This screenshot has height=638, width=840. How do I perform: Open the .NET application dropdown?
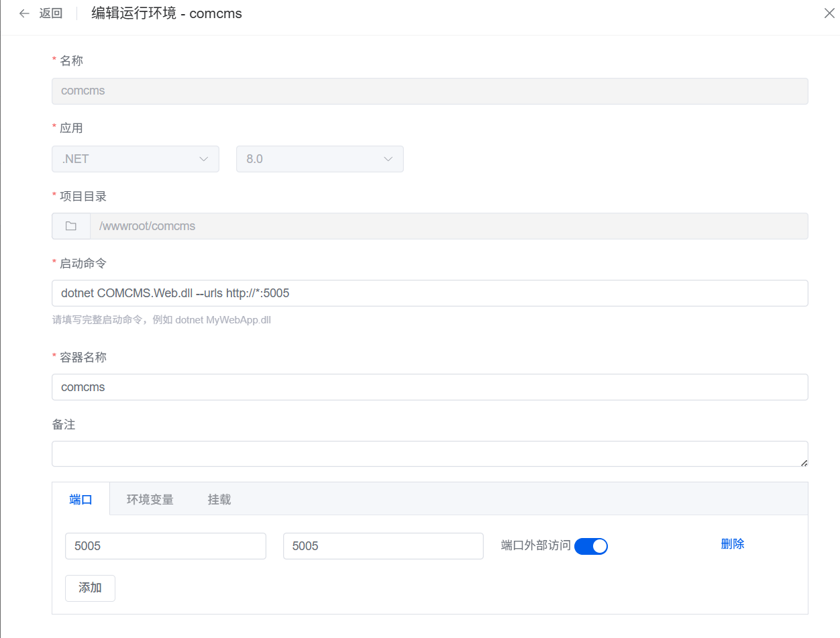(x=136, y=159)
